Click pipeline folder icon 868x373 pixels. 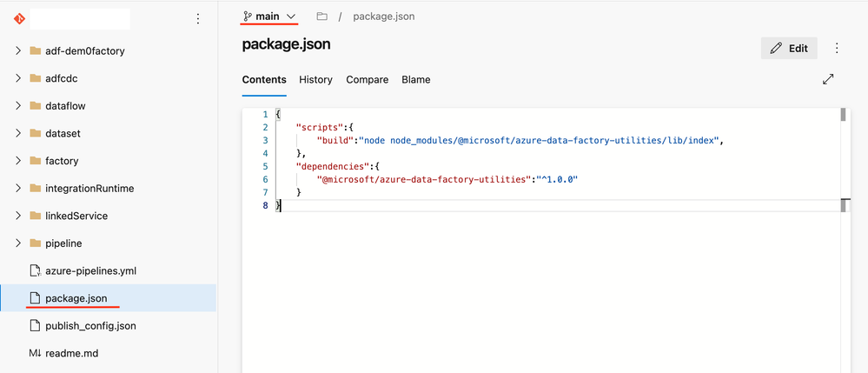click(x=36, y=243)
